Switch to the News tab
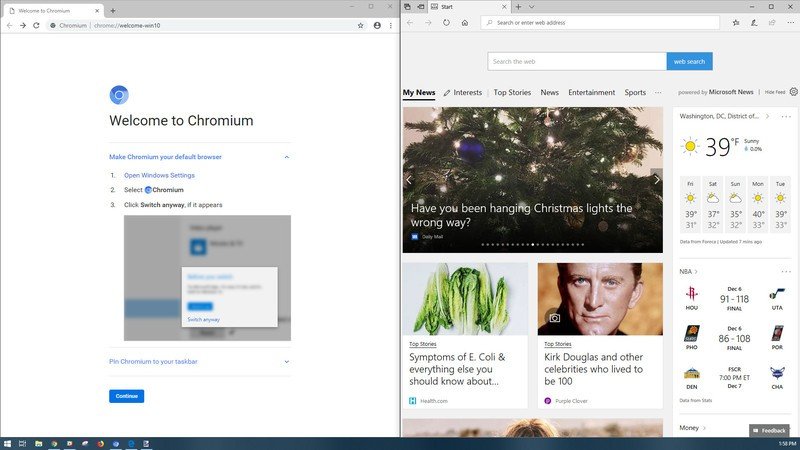 [x=549, y=92]
